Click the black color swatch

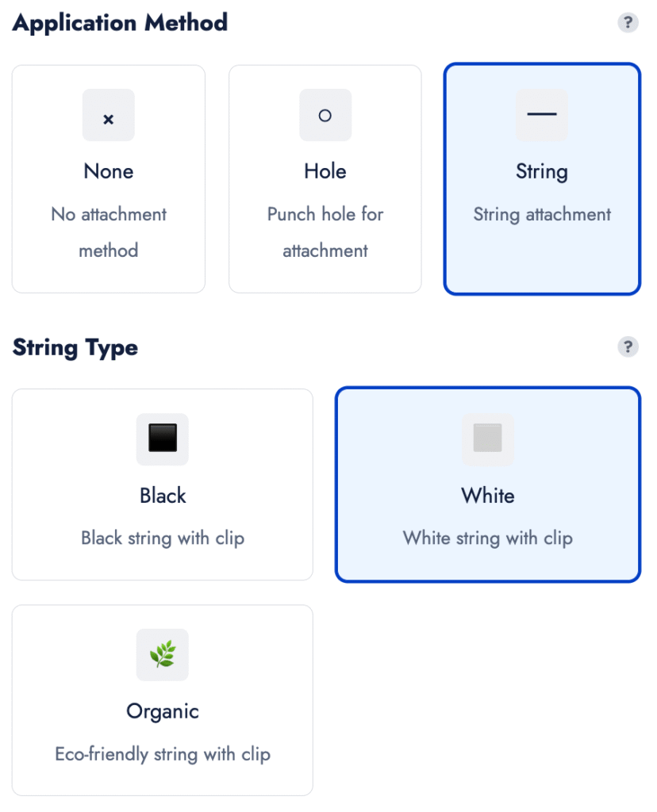[x=163, y=439]
